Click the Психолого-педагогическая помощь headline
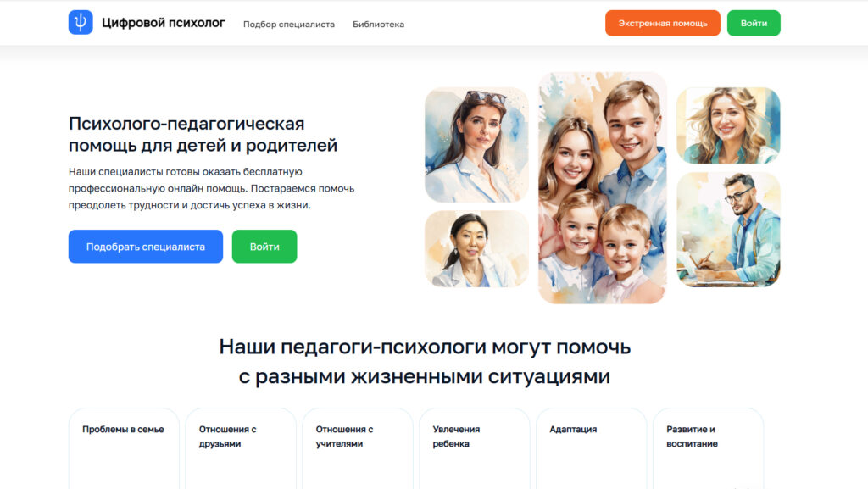Viewport: 868px width, 489px height. [203, 135]
